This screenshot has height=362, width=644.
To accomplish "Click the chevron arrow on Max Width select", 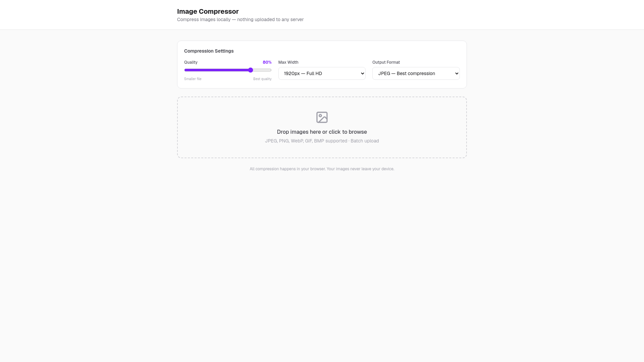I will pos(362,73).
